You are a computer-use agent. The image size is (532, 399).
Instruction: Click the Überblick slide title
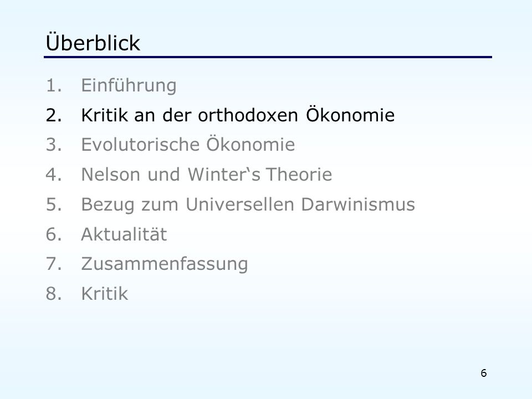(x=93, y=42)
